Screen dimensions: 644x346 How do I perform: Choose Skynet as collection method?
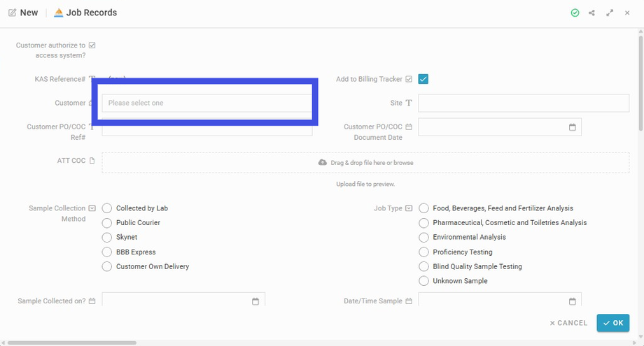107,238
